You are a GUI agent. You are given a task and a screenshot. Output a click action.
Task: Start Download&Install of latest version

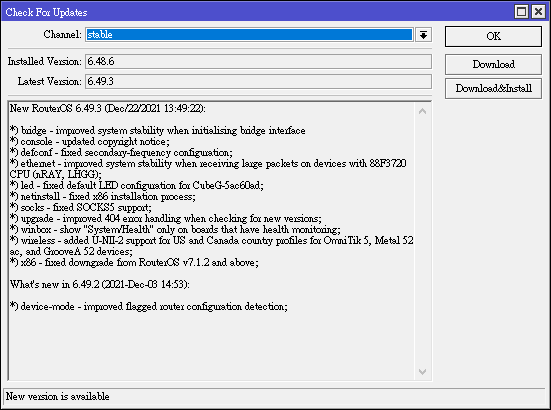493,88
